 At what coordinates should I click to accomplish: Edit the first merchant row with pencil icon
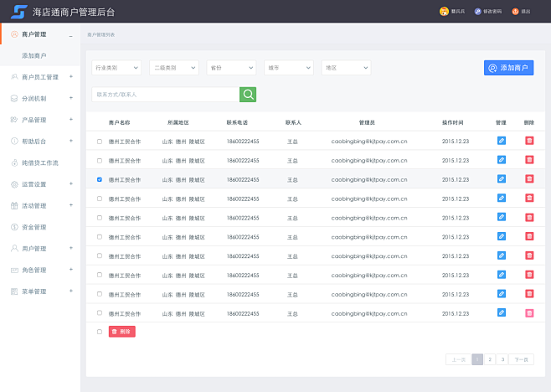point(502,141)
